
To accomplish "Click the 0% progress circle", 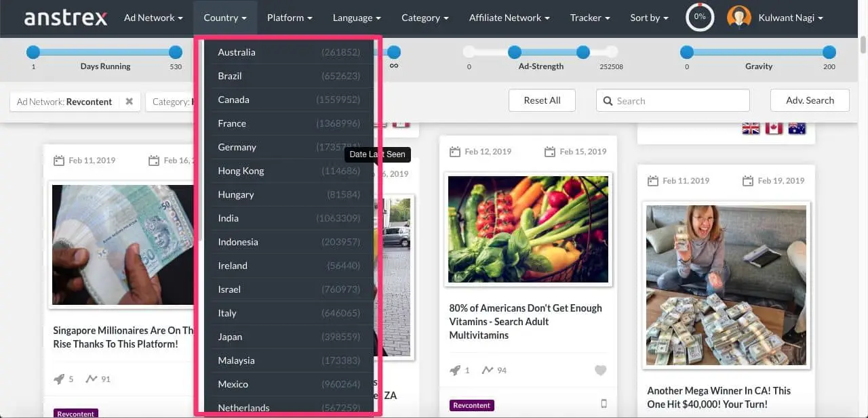I will pyautogui.click(x=700, y=17).
